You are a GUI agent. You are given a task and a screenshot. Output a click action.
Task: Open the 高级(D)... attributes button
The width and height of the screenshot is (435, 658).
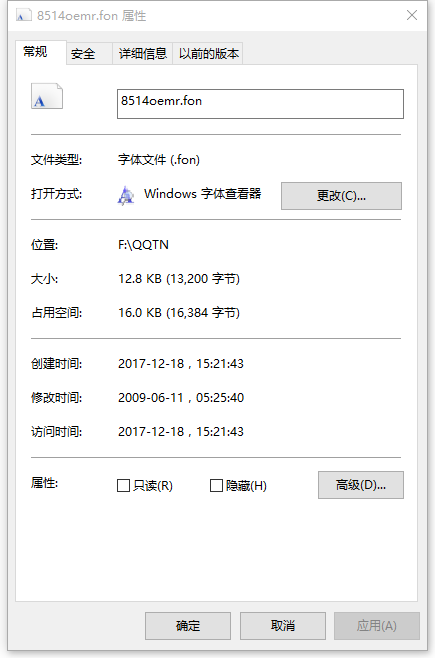pos(361,485)
